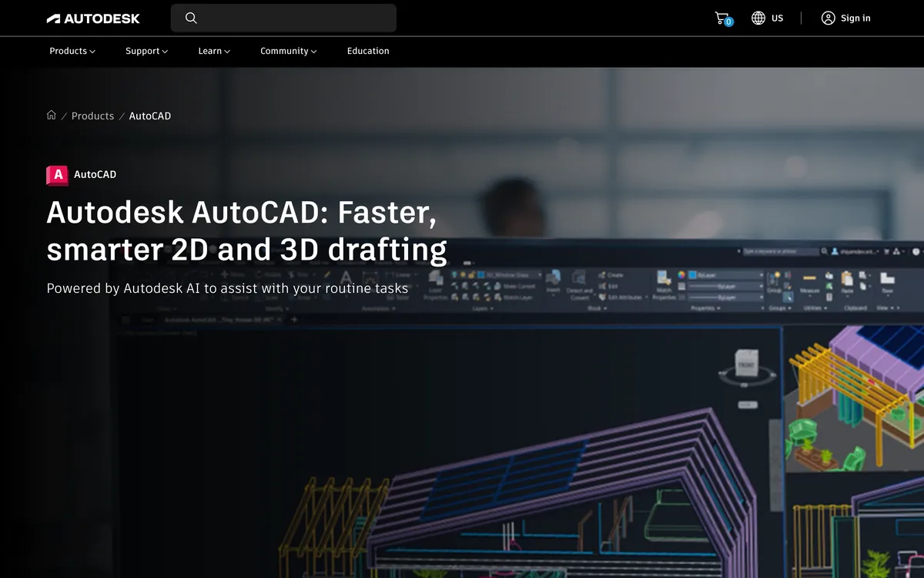Expand the Support navigation menu
The image size is (924, 578).
pyautogui.click(x=146, y=51)
